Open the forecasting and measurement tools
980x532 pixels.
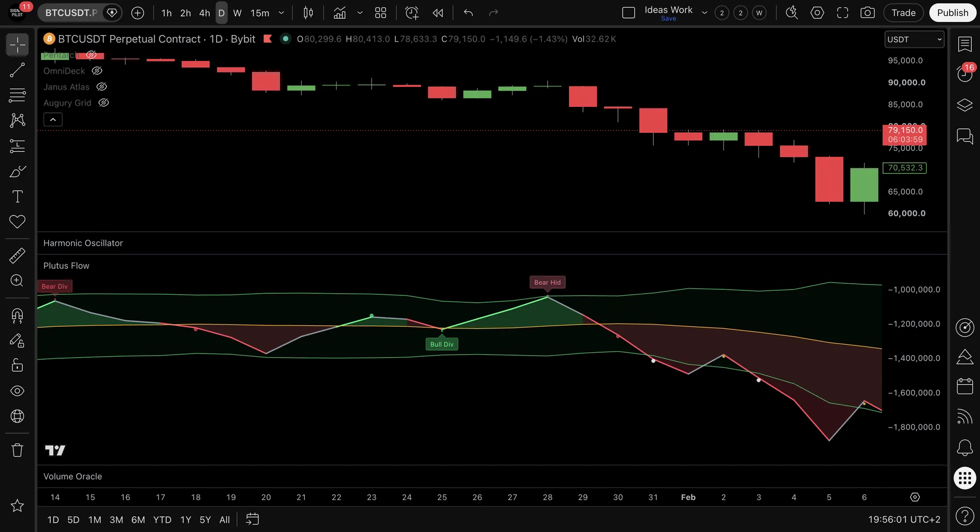(x=17, y=146)
